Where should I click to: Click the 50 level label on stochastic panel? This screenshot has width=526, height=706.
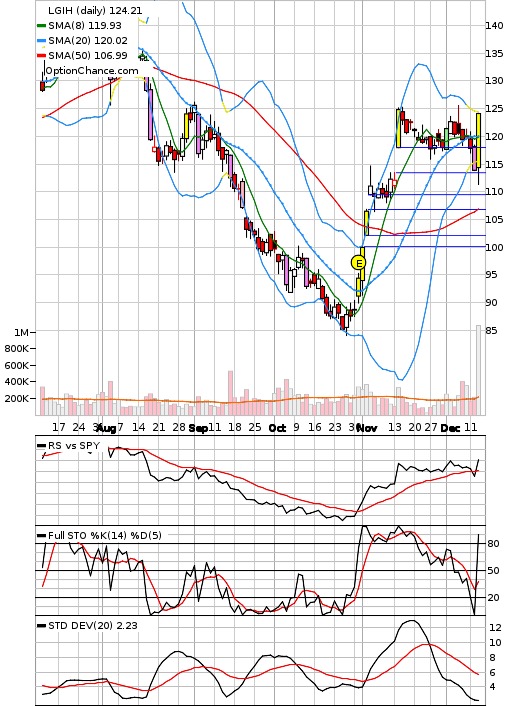click(493, 570)
